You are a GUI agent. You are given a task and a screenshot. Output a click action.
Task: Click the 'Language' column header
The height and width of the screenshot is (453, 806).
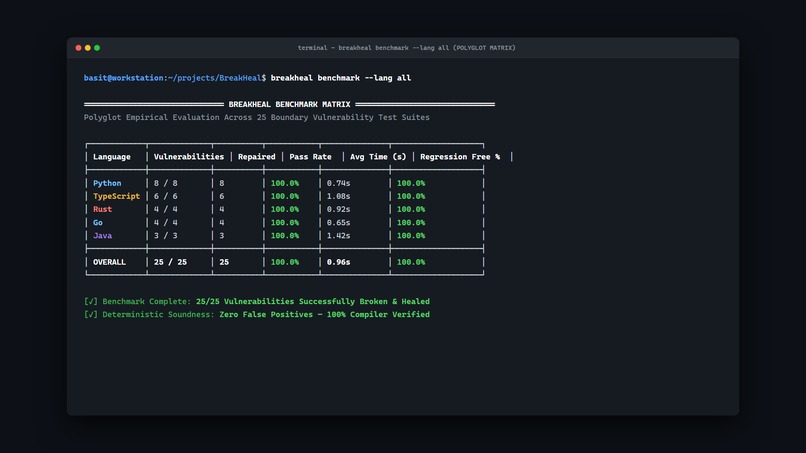pos(112,157)
